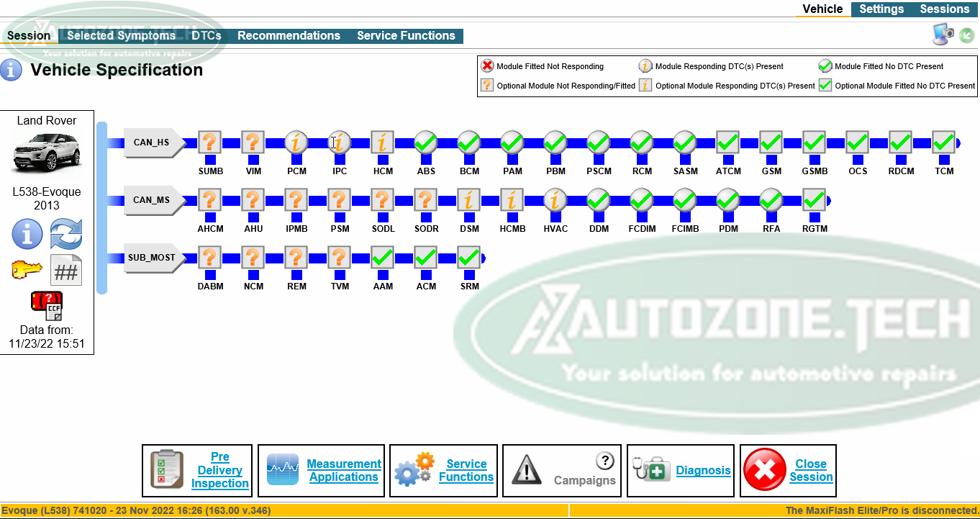Open the PCM module on the CAN_HS bus
The width and height of the screenshot is (980, 519).
296,143
